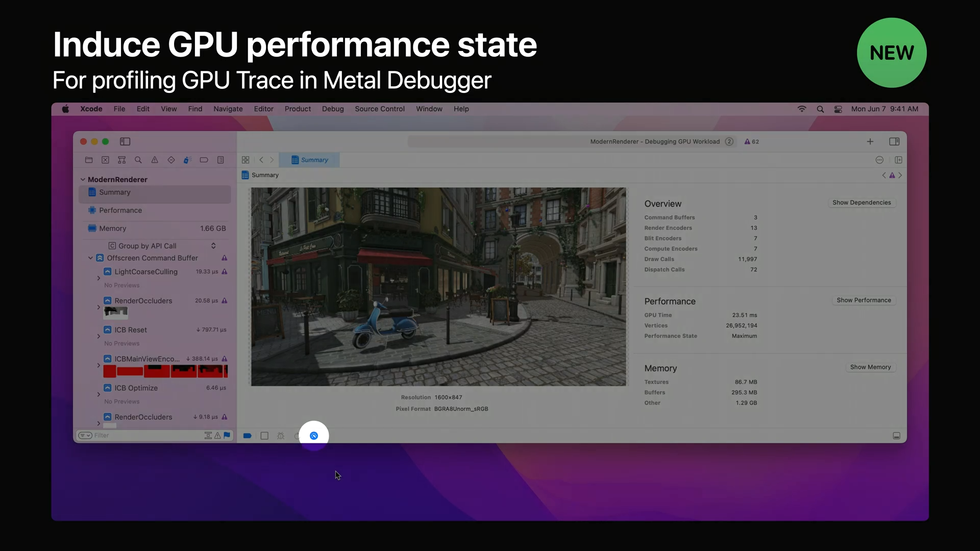Toggle the navigator sidebar button
The height and width of the screenshot is (551, 980).
[x=125, y=141]
